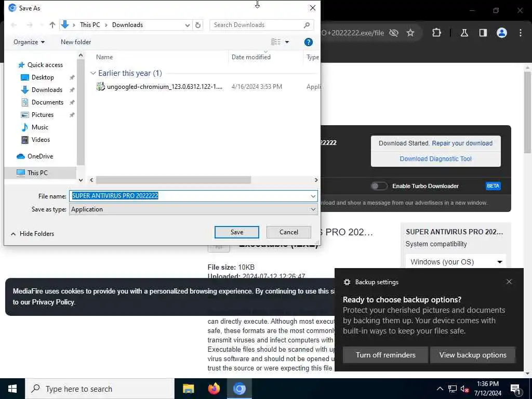Select This PC in navigation pane
This screenshot has width=532, height=399.
click(x=37, y=172)
